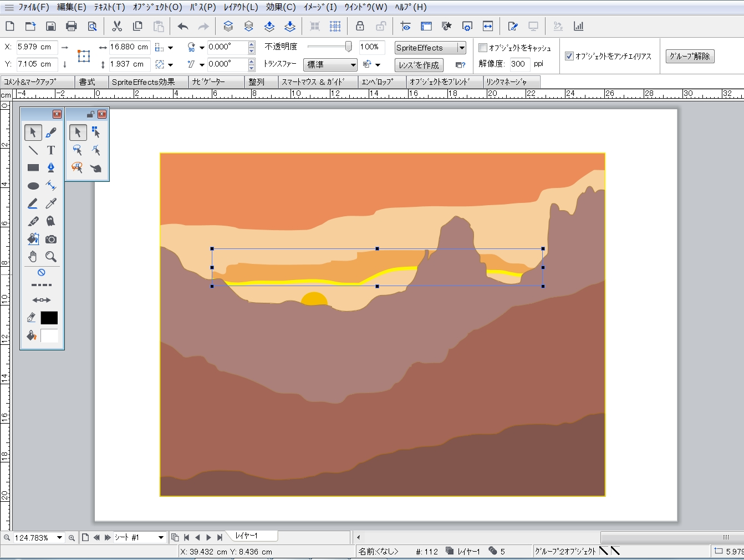Click the グループ解除 button
Screen dimensions: 744x560
[x=690, y=56]
